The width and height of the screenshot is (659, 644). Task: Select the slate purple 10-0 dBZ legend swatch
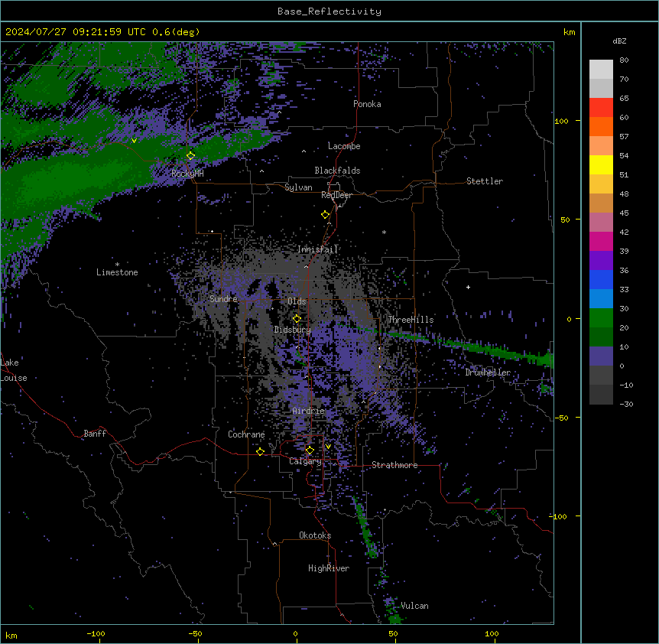coord(601,356)
